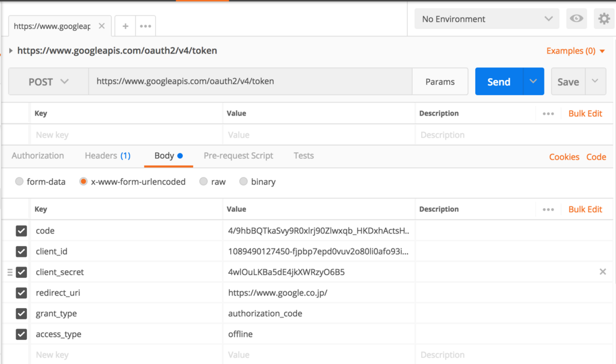Click the client_secret value 4wlOuLKBa5dE4jkXWRzyO6B5
The width and height of the screenshot is (616, 364).
click(x=319, y=272)
